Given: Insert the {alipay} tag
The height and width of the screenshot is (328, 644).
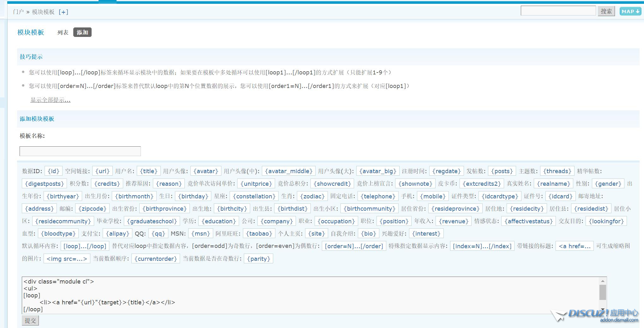Looking at the screenshot, I should click(117, 234).
